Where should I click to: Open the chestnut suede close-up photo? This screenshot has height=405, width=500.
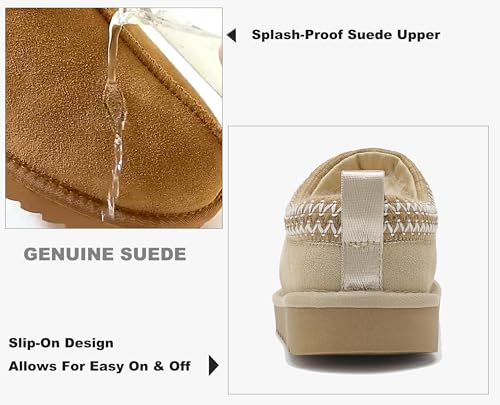click(114, 118)
